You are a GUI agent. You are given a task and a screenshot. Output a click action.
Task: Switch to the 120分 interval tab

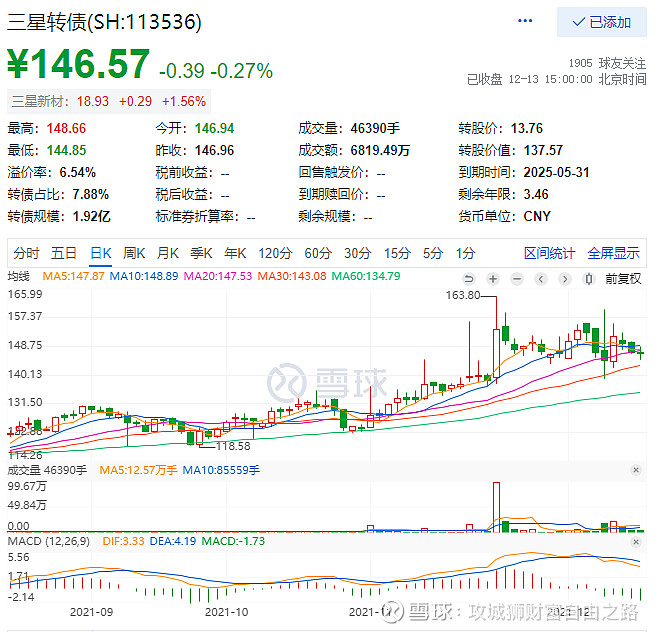(x=275, y=253)
